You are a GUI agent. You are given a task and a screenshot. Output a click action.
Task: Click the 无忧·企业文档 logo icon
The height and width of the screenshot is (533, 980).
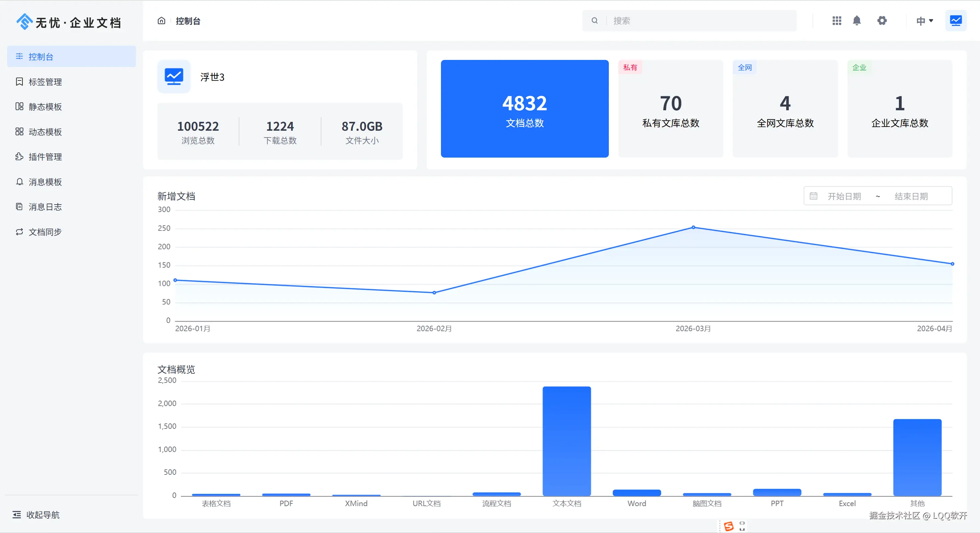[25, 22]
